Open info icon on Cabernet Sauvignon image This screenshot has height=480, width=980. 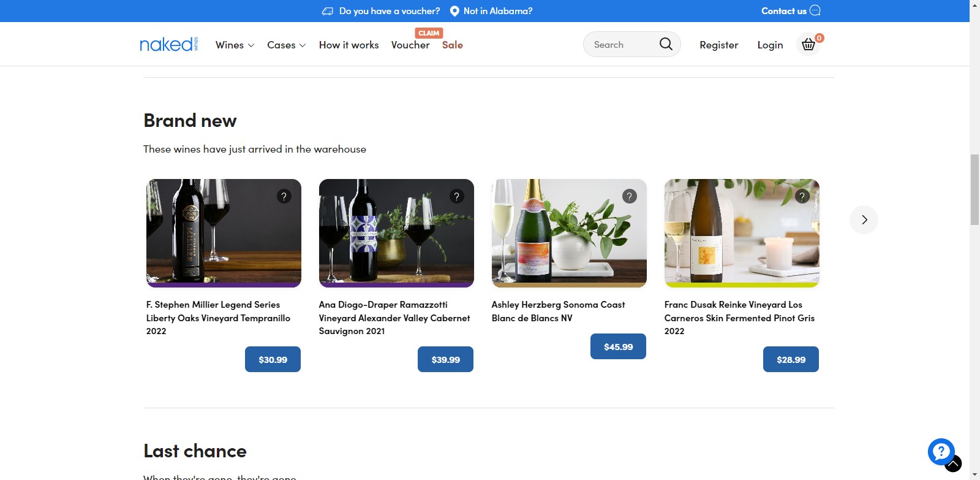[456, 196]
